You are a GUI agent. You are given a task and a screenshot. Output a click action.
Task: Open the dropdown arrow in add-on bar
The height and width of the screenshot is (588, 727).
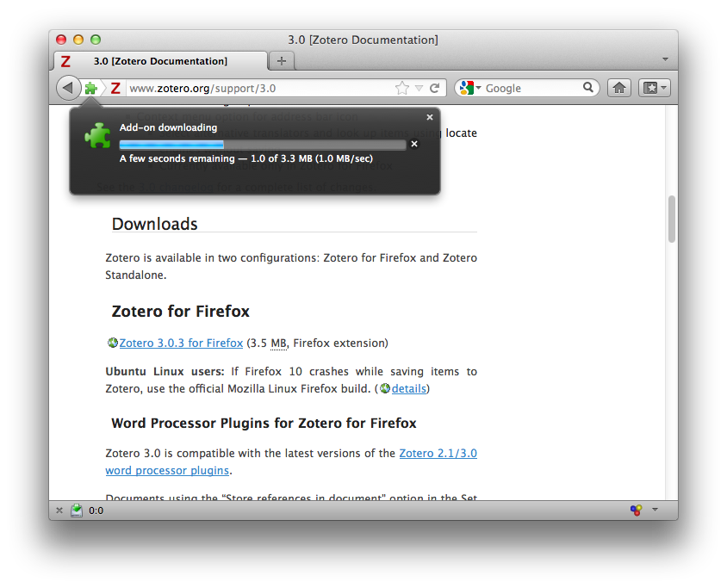pos(655,510)
